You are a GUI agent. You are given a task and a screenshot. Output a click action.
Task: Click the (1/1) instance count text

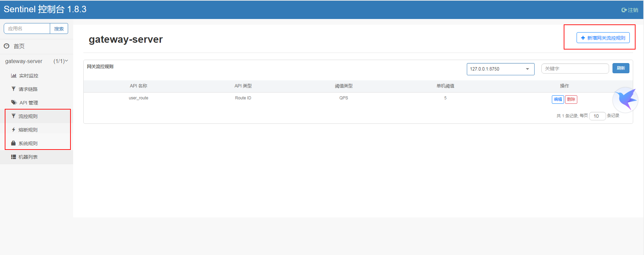(x=59, y=61)
